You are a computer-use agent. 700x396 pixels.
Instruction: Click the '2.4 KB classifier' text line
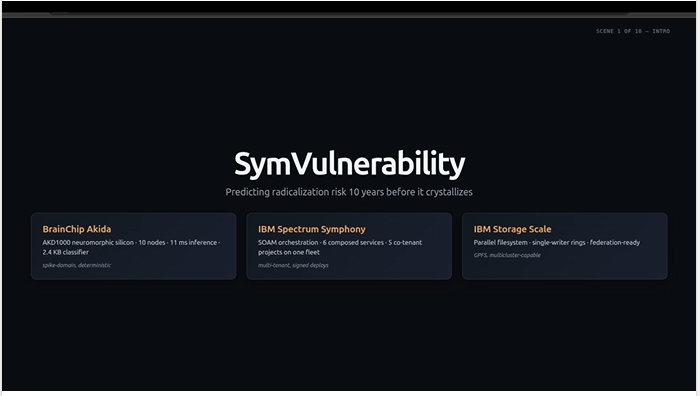pyautogui.click(x=66, y=252)
